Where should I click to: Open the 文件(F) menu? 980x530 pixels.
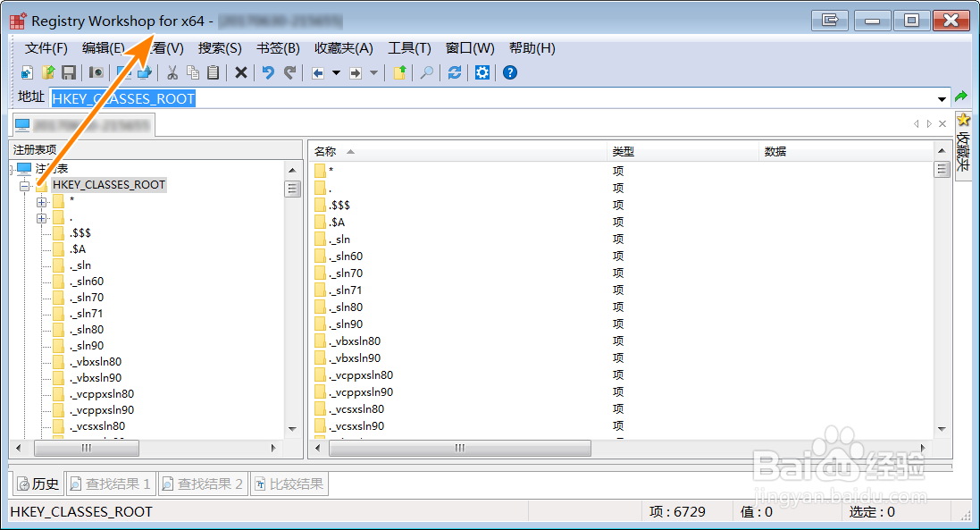pos(46,48)
